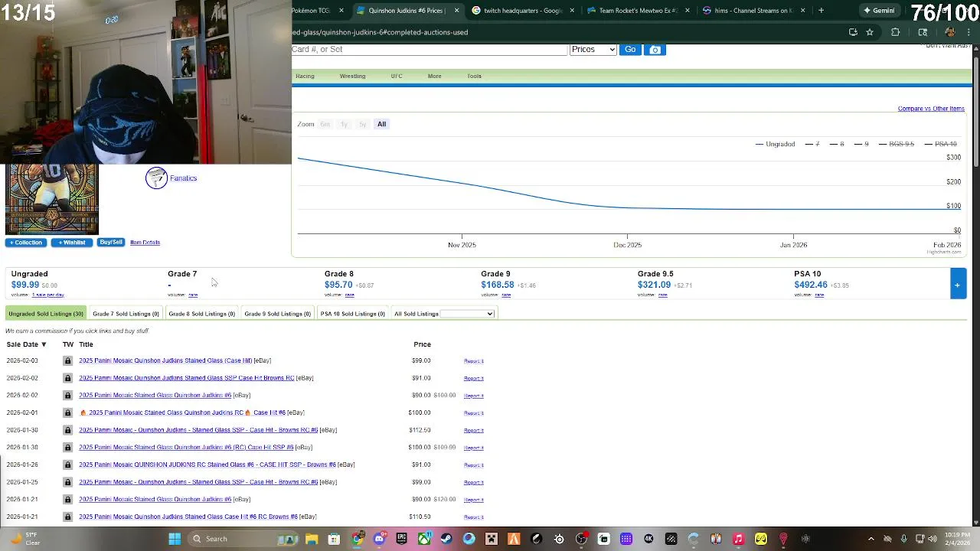Screen dimensions: 980x551
Task: Open a new browser tab
Action: (x=821, y=11)
